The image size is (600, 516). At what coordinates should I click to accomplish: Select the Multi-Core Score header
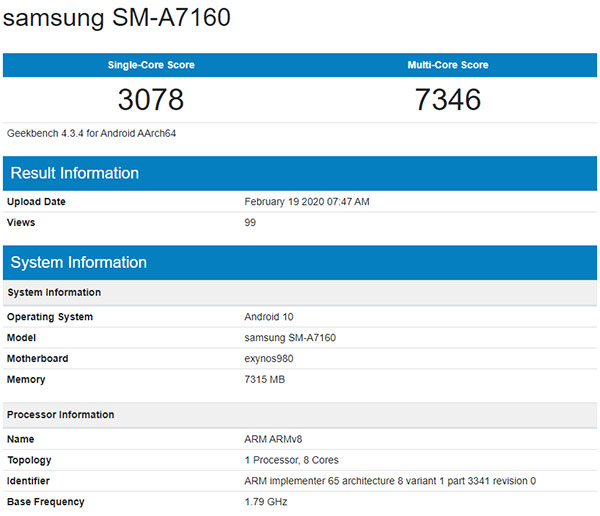448,65
